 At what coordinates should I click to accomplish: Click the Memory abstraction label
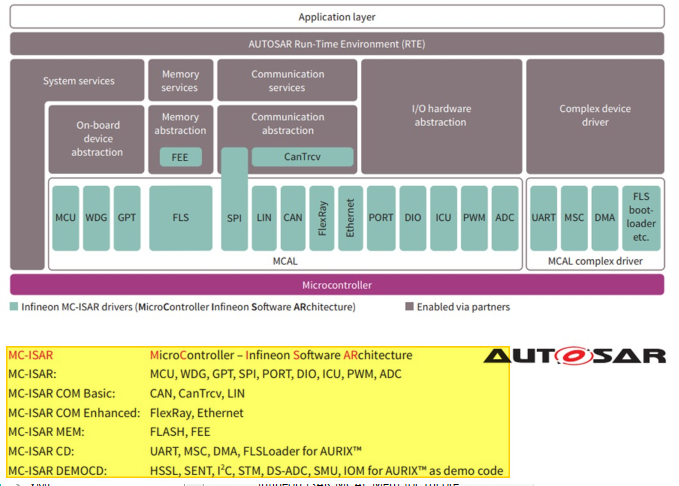180,124
